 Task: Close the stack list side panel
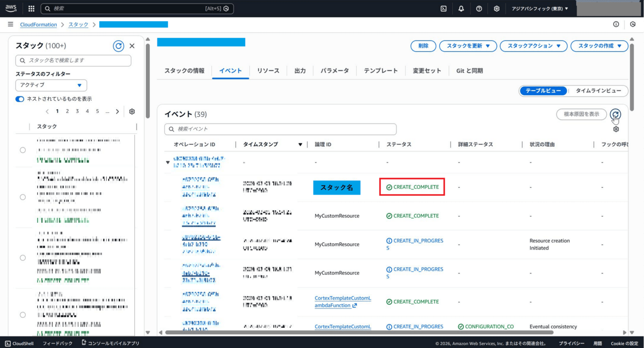click(132, 46)
